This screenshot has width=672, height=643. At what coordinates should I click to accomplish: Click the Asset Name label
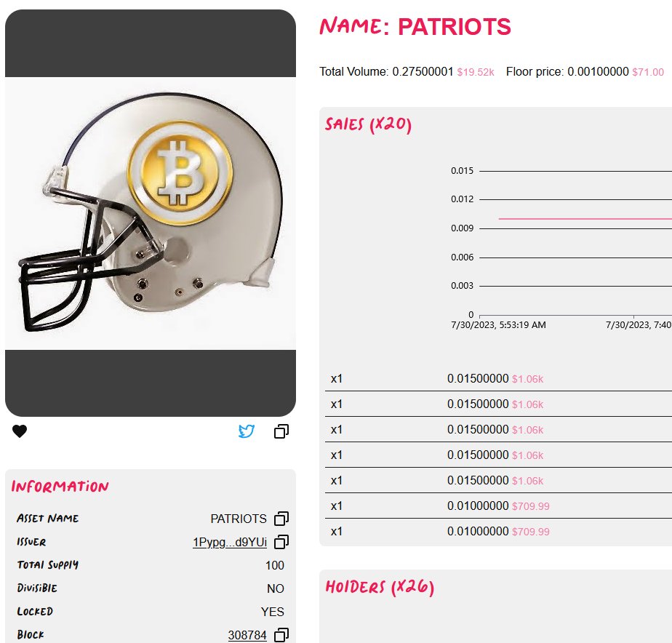pyautogui.click(x=47, y=519)
